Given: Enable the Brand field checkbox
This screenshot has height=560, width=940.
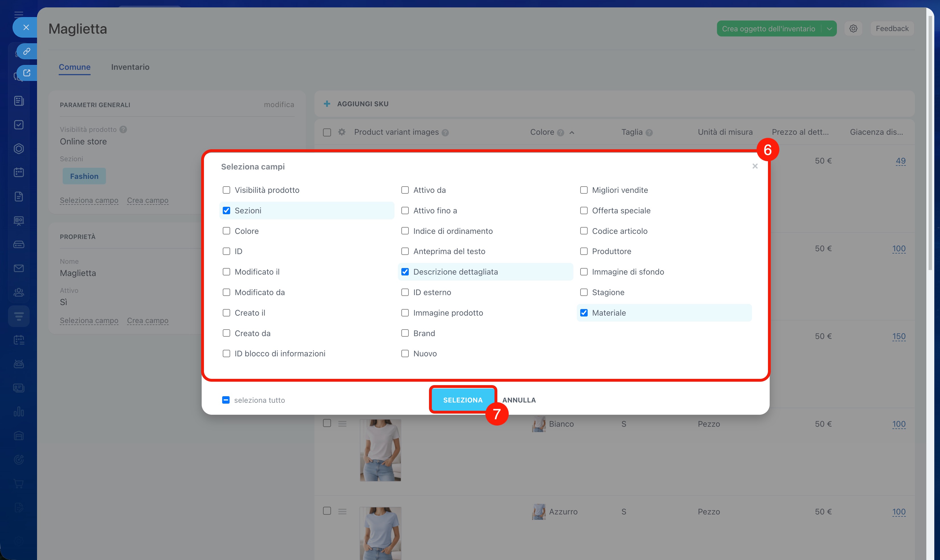Looking at the screenshot, I should pos(405,333).
